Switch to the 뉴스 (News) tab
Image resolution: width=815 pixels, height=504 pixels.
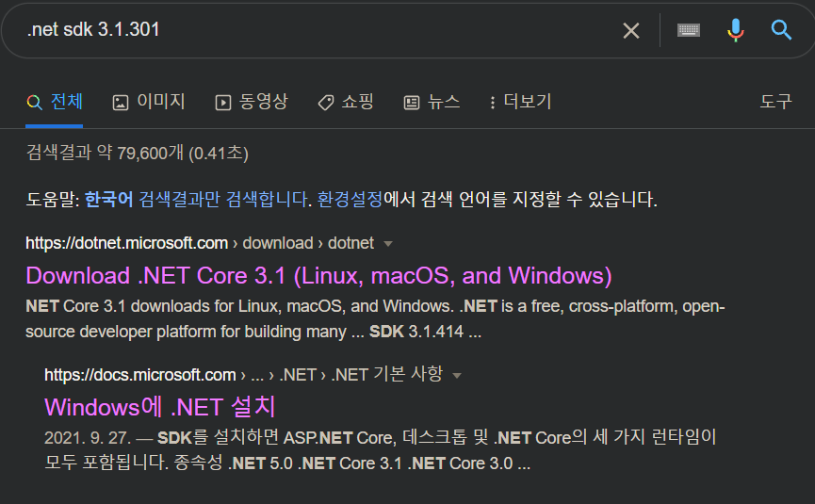point(432,102)
